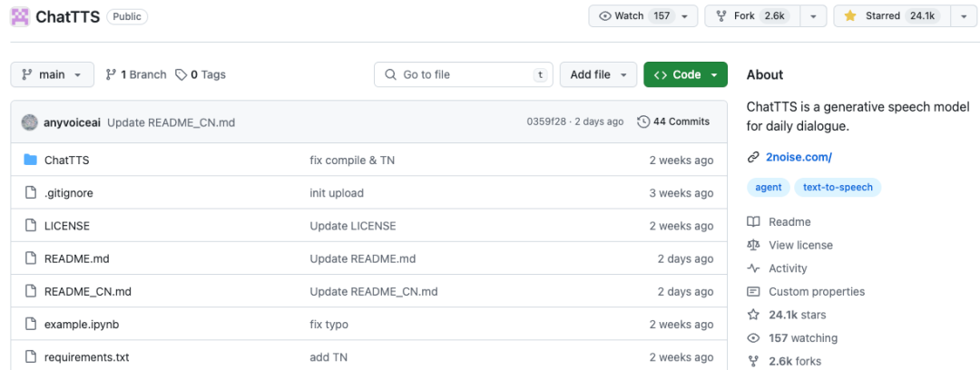Open the ChatTTS folder
Screen dimensions: 980x370
[67, 160]
